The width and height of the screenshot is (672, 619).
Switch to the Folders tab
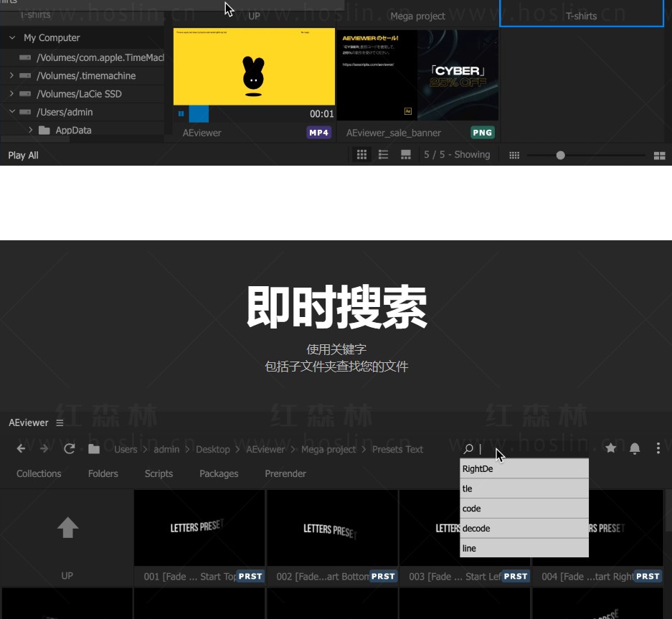(103, 473)
